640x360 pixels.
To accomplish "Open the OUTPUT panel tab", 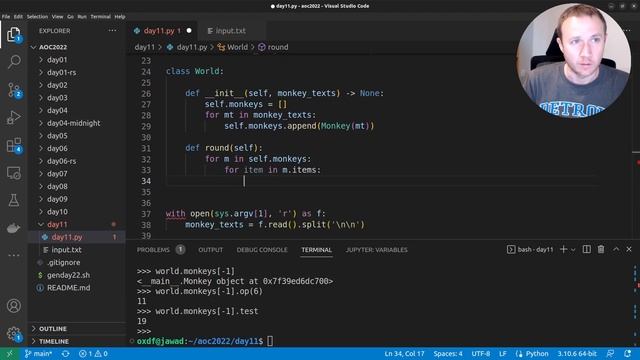I will pos(211,250).
